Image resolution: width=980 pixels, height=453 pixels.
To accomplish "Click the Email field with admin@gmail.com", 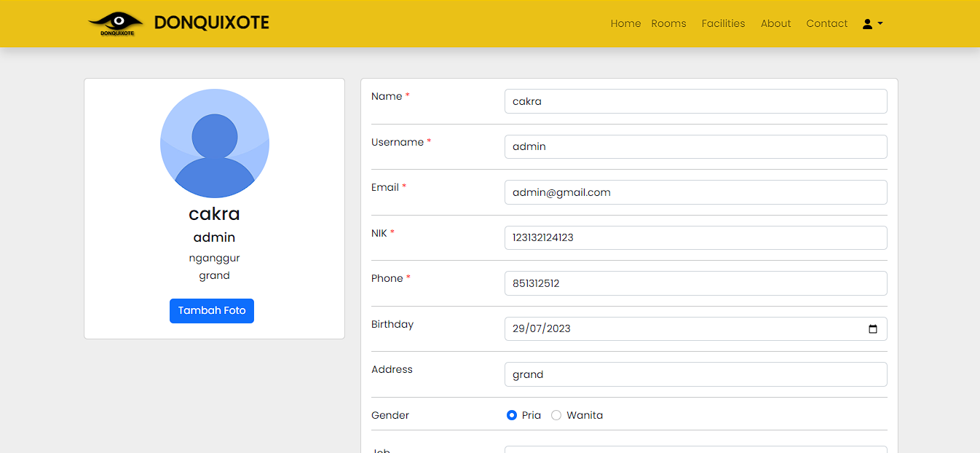I will tap(696, 192).
